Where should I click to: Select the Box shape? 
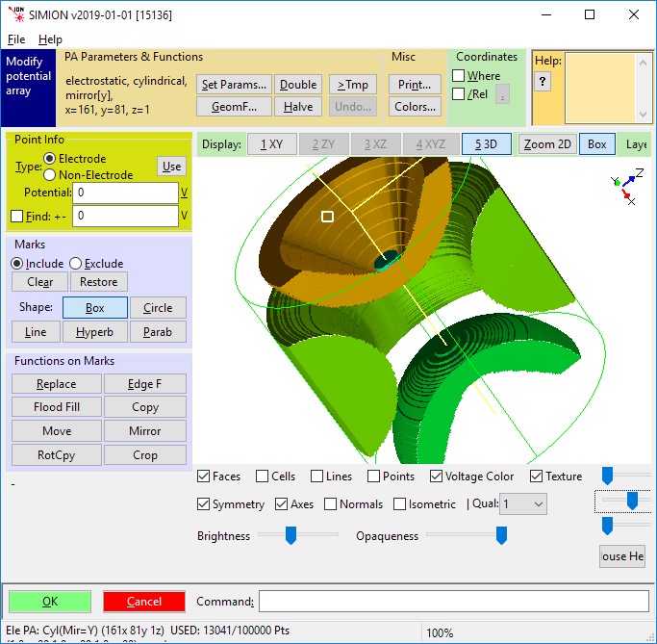tap(95, 308)
